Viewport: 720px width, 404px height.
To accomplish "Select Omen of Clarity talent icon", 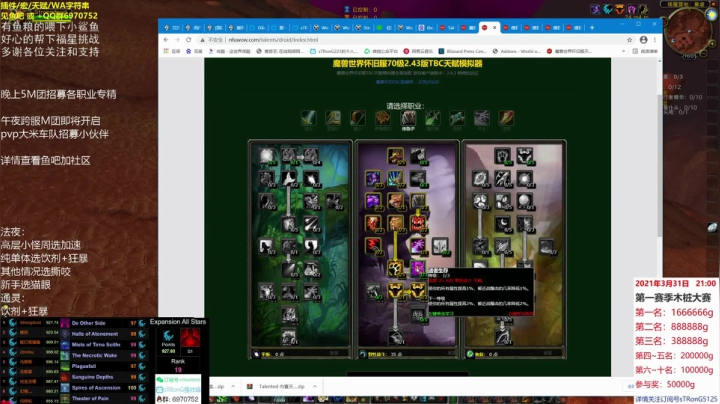I will (525, 201).
